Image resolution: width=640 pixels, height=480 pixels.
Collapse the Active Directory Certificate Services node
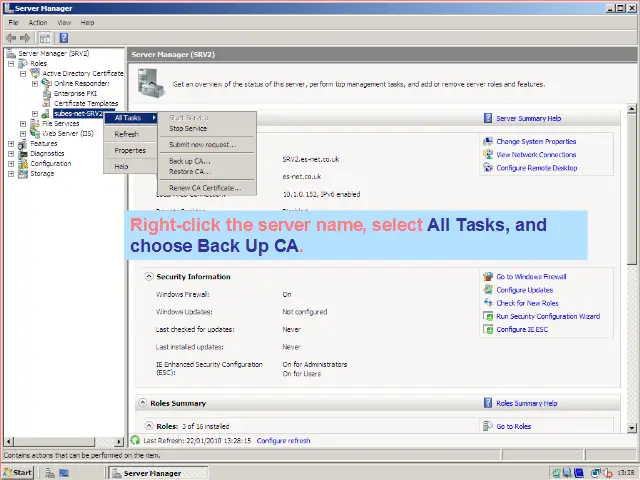click(x=23, y=74)
